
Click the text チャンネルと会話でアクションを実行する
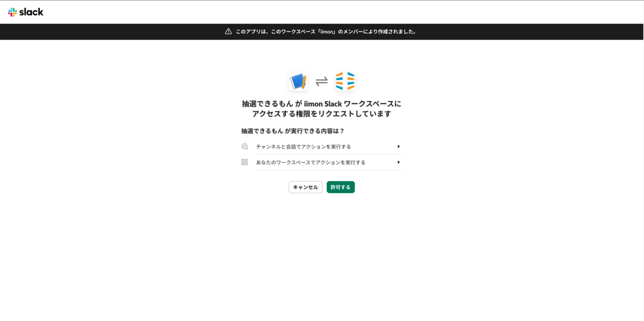(303, 146)
